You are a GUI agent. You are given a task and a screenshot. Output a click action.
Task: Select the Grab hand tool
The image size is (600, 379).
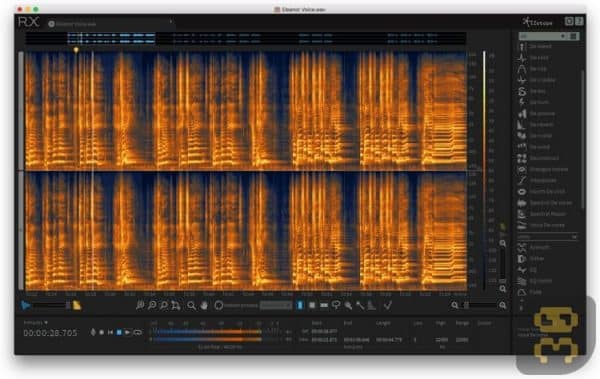[204, 305]
